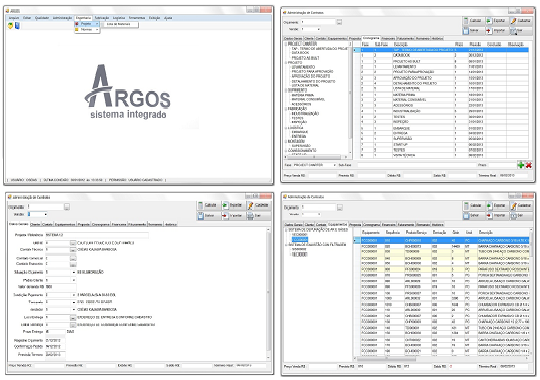Select Projetos item in Engenharia menu
This screenshot has height=380, width=540.
click(87, 24)
